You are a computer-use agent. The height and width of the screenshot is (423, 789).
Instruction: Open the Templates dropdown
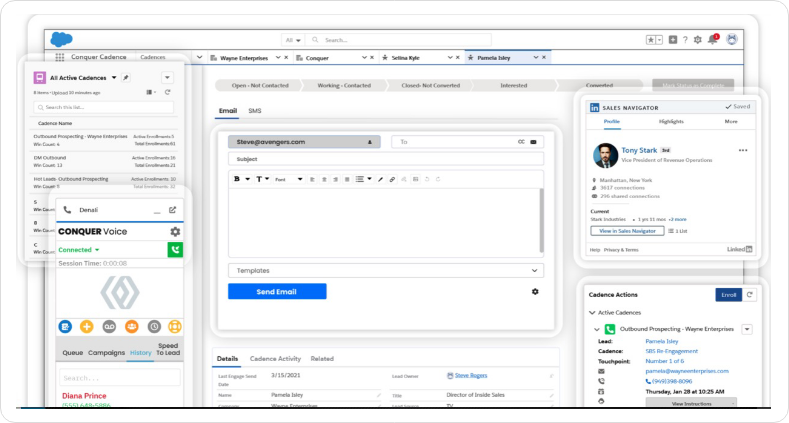(x=385, y=271)
